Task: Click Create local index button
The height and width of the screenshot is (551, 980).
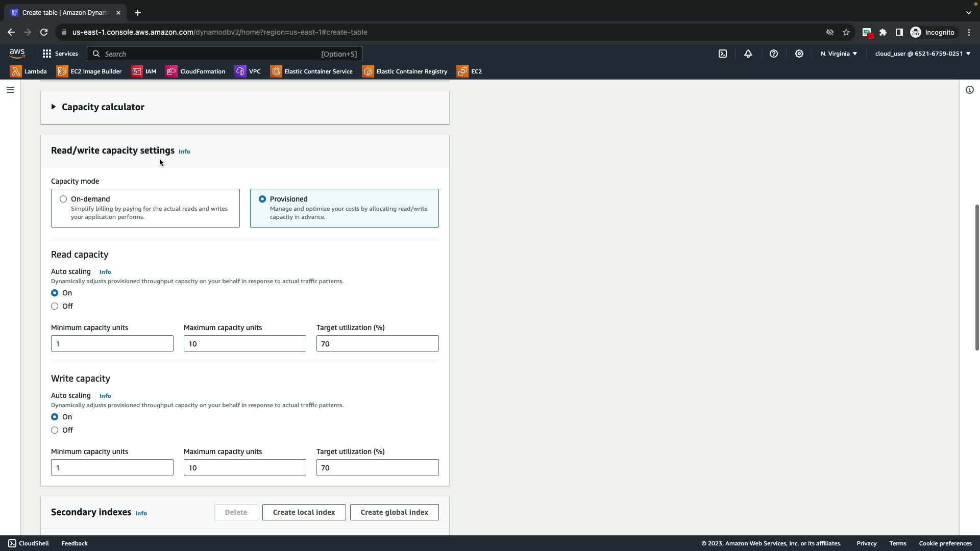Action: (304, 512)
